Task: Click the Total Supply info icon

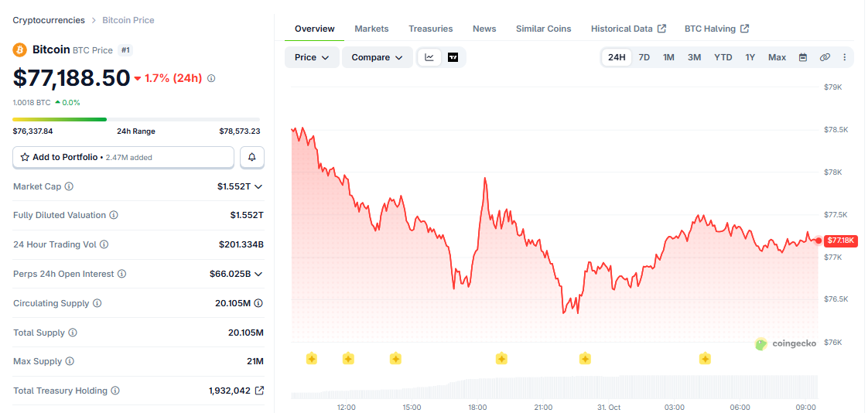Action: tap(73, 333)
